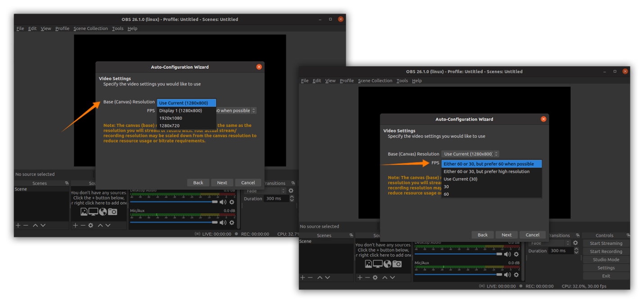
Task: Pop out Scenes dock in left window
Action: [x=67, y=183]
